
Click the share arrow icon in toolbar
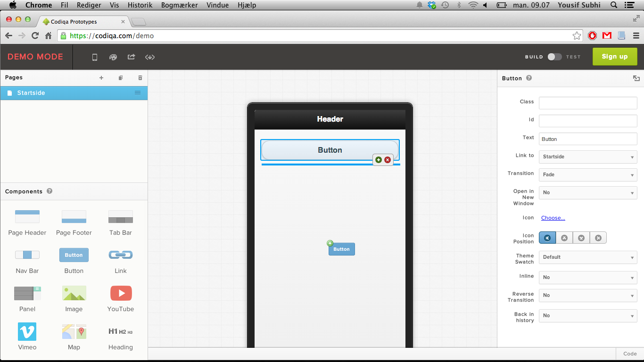pos(132,57)
